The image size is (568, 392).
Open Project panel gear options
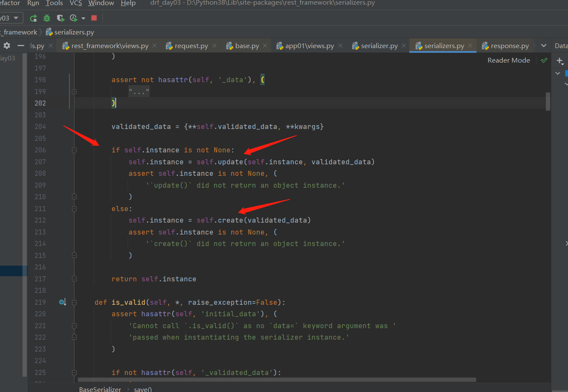pos(7,46)
